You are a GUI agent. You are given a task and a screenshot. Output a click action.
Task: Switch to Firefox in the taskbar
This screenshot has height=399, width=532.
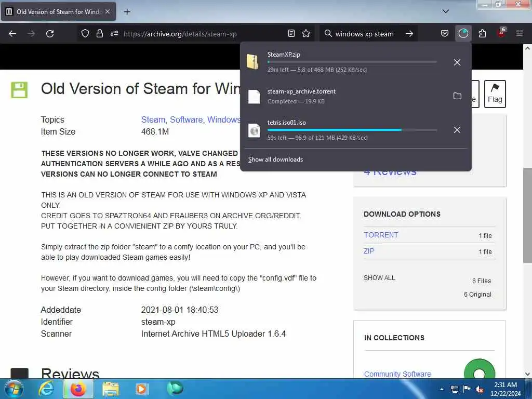(78, 389)
